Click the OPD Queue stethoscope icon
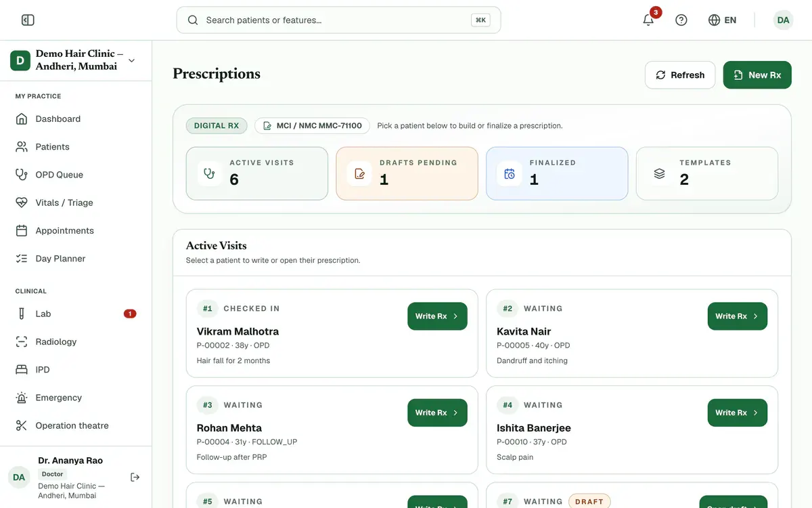 (x=22, y=175)
